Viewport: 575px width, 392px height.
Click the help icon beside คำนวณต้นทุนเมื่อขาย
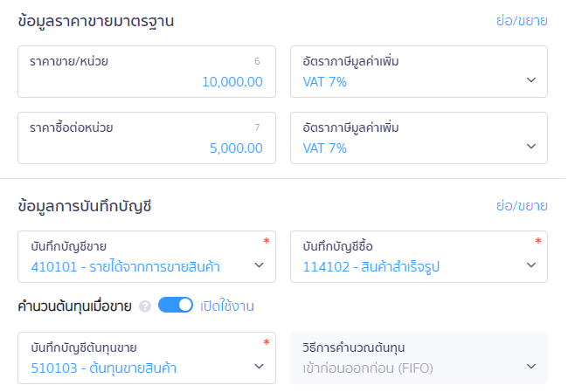click(x=145, y=306)
